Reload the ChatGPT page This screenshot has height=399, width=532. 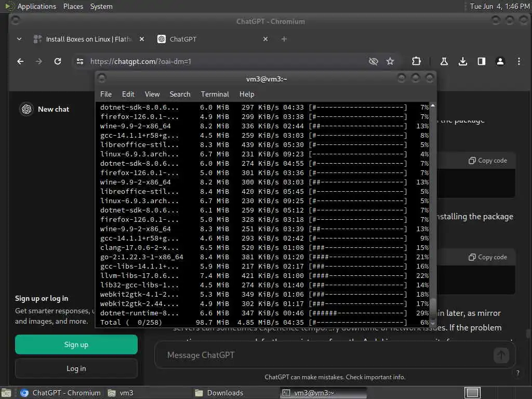(x=58, y=61)
